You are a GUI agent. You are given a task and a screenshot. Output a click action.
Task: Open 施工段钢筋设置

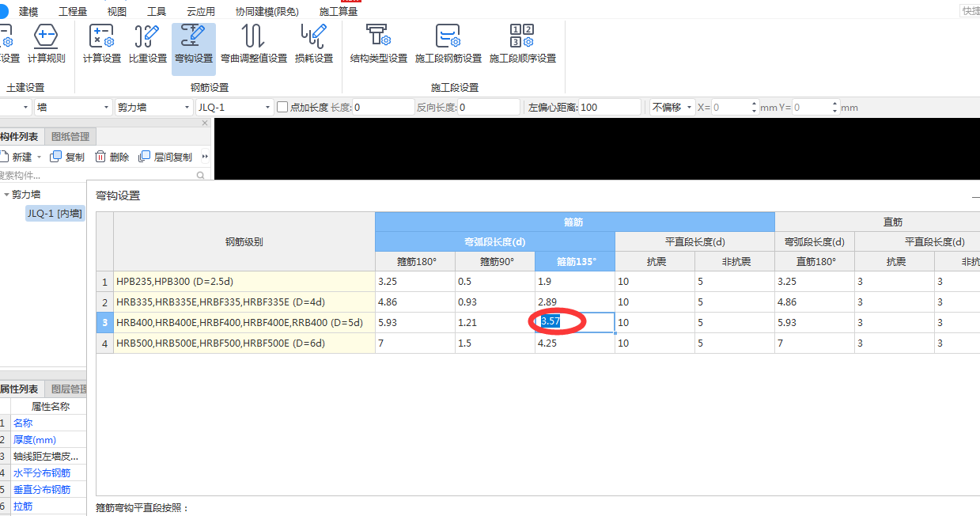click(448, 44)
